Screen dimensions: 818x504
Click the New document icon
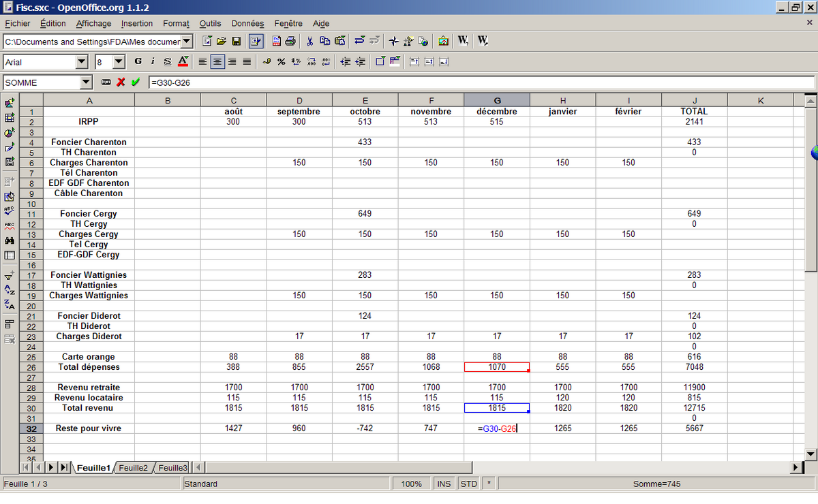[207, 41]
